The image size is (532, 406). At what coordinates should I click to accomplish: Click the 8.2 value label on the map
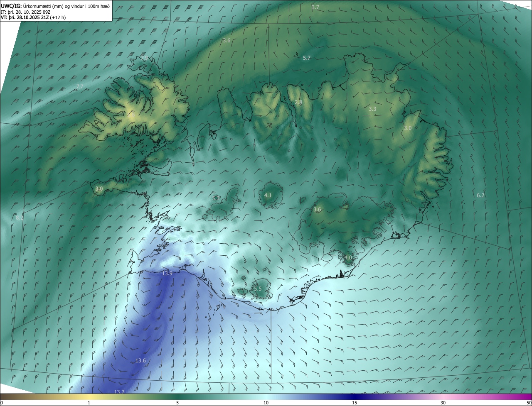[20, 217]
